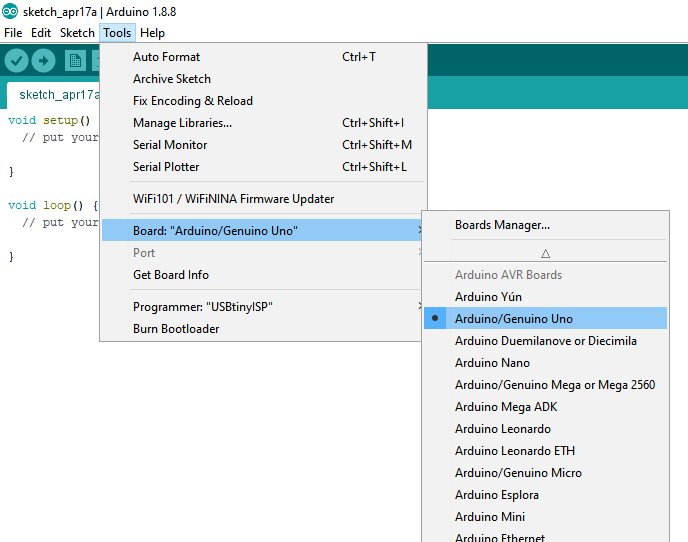Expand the Programmer: "USBtinyISP" submenu
The width and height of the screenshot is (688, 542).
click(x=262, y=306)
